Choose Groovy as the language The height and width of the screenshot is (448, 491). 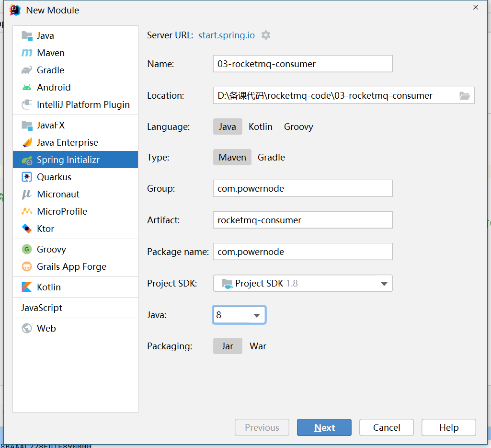point(298,127)
